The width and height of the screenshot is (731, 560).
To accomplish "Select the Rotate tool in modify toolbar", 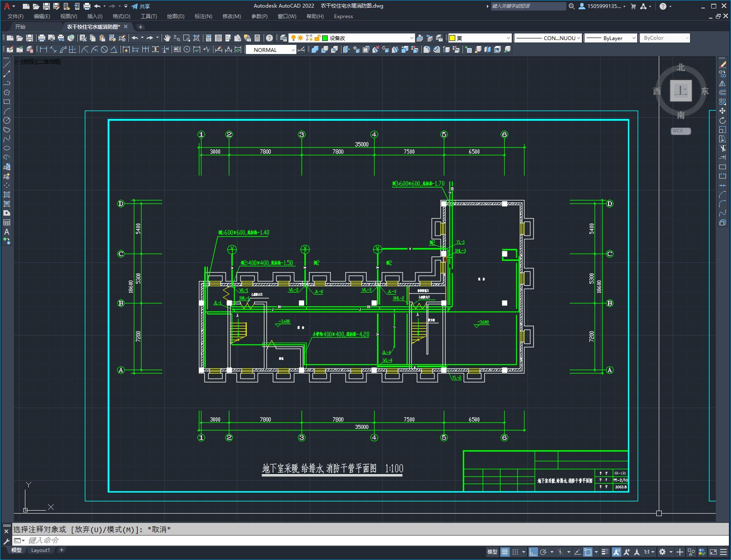I will (723, 120).
